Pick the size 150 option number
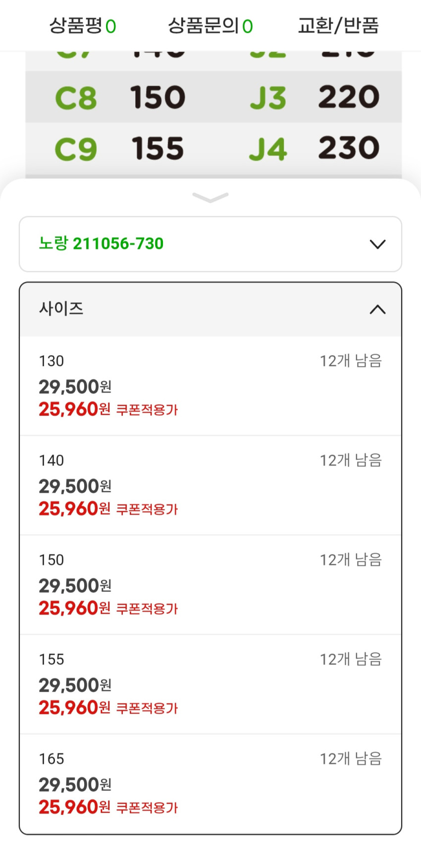Image resolution: width=421 pixels, height=868 pixels. coord(52,560)
